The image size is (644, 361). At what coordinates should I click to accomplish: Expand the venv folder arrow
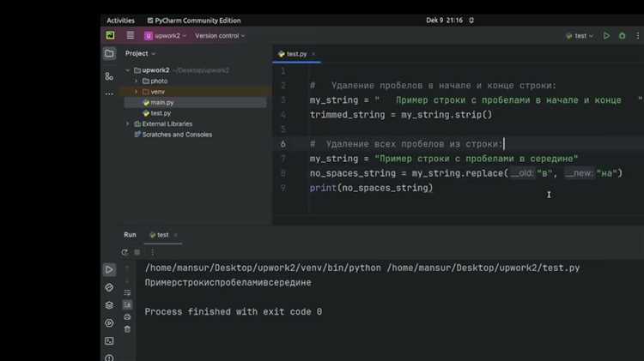click(x=137, y=92)
